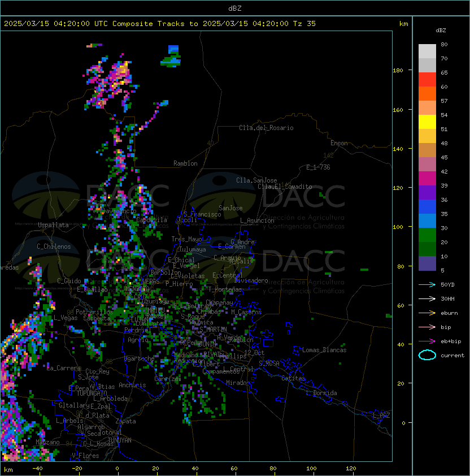Click the 'Potrerillos' map label
This screenshot has height=476, width=470.
point(94,311)
